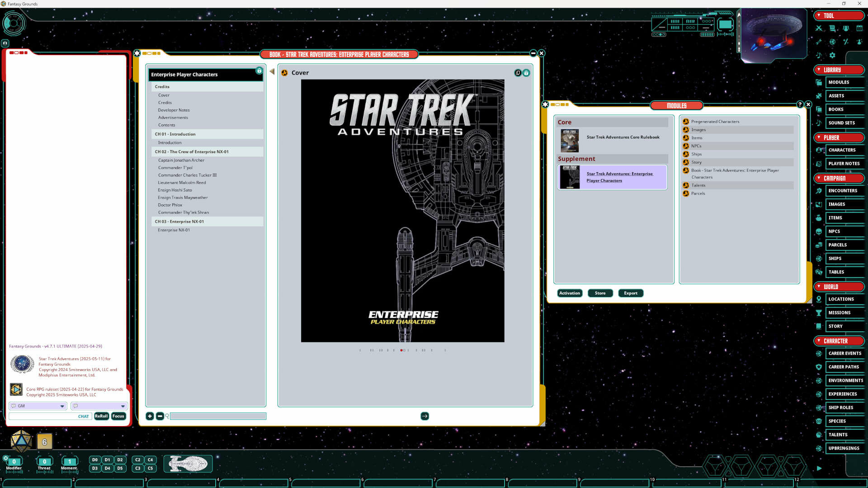
Task: Open the combat tracker crossed-swords tool icon
Action: [818, 28]
